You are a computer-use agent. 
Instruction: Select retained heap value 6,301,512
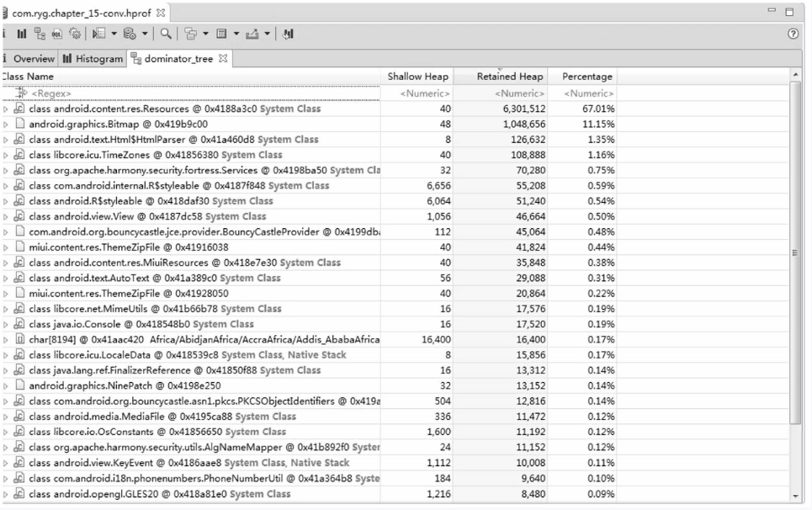point(523,109)
